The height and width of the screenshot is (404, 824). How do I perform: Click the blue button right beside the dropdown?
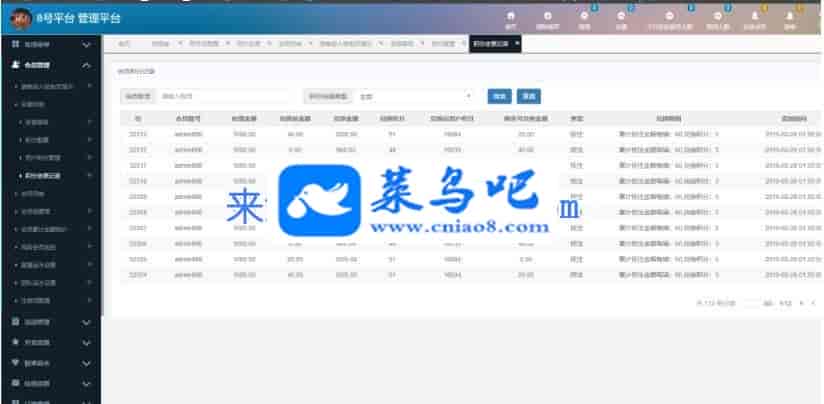(x=499, y=97)
